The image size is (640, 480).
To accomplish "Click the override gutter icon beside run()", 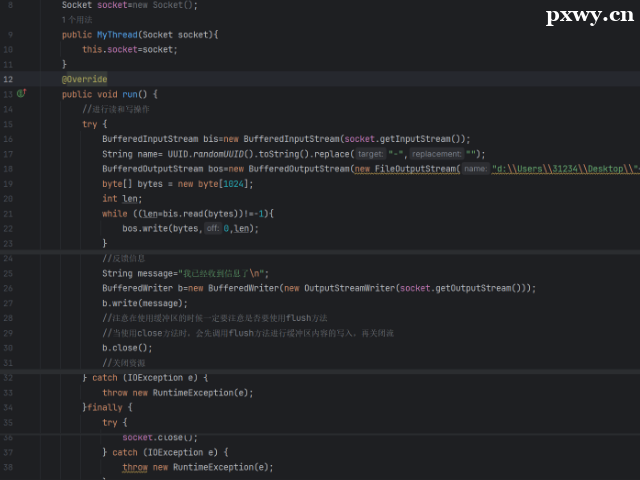I will point(21,94).
